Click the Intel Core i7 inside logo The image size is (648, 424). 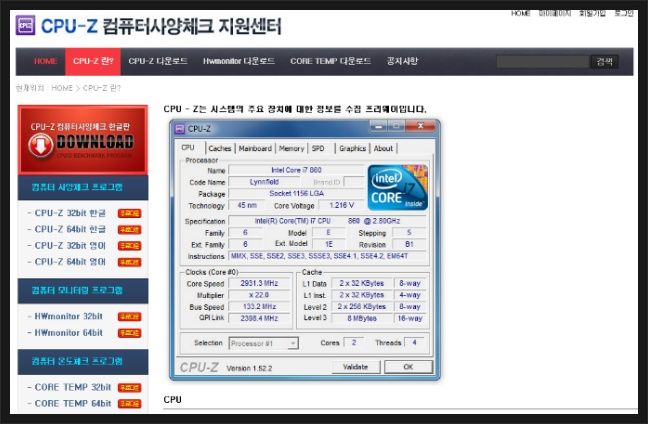tap(398, 188)
